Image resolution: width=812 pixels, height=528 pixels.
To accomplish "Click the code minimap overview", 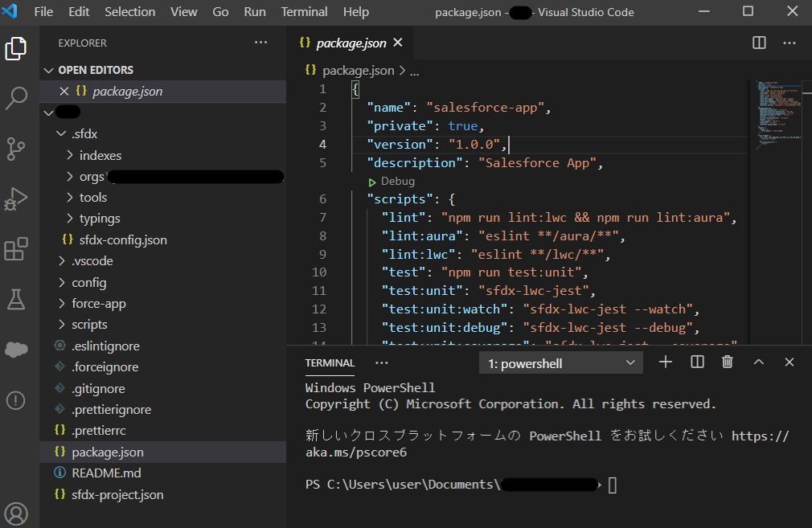I will 779,116.
